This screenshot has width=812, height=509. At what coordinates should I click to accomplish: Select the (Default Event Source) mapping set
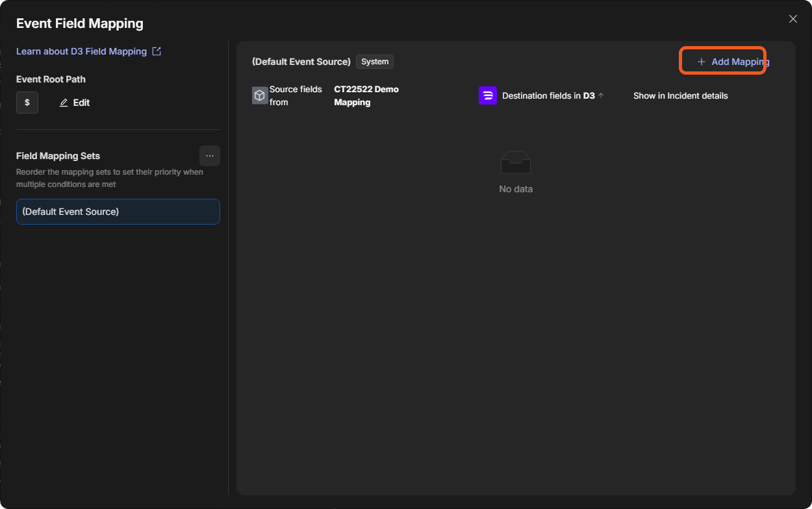118,212
